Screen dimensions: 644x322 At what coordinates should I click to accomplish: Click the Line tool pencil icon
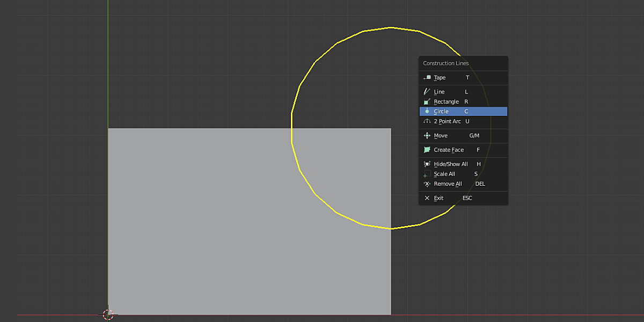426,91
